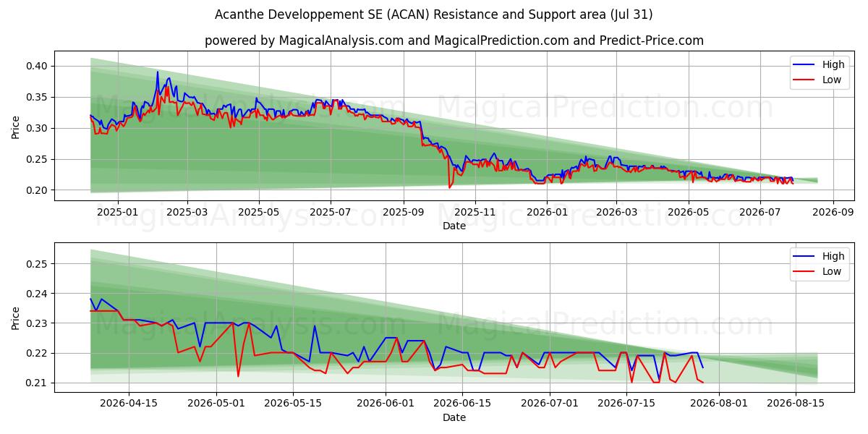868x434 pixels.
Task: Click the '2026-03' tick label on top chart
Action: 616,213
